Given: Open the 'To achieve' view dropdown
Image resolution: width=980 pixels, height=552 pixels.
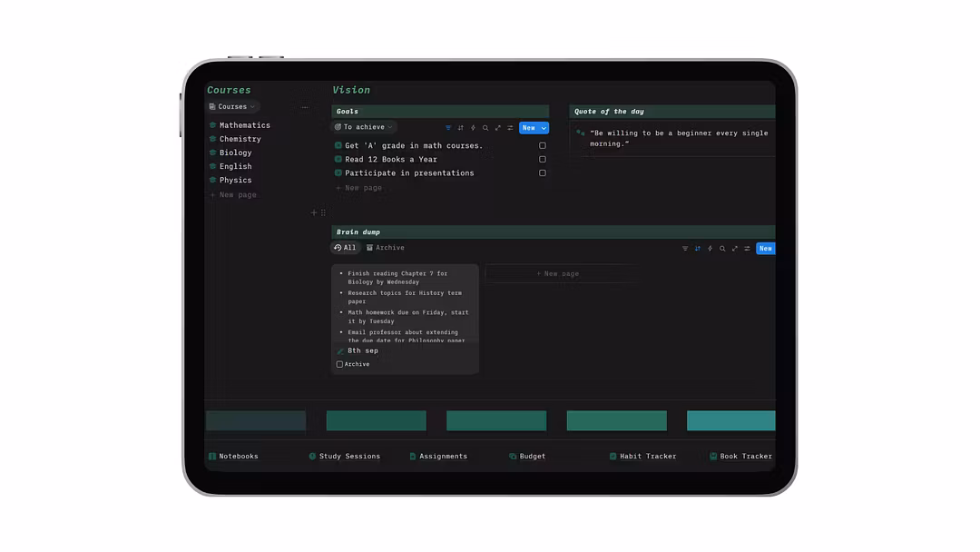Looking at the screenshot, I should point(363,127).
